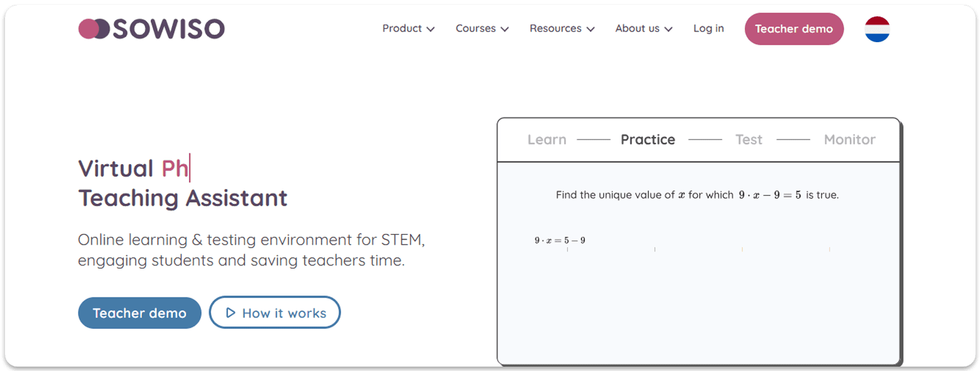The image size is (980, 371).
Task: Switch language via the Dutch flag icon
Action: 877,29
